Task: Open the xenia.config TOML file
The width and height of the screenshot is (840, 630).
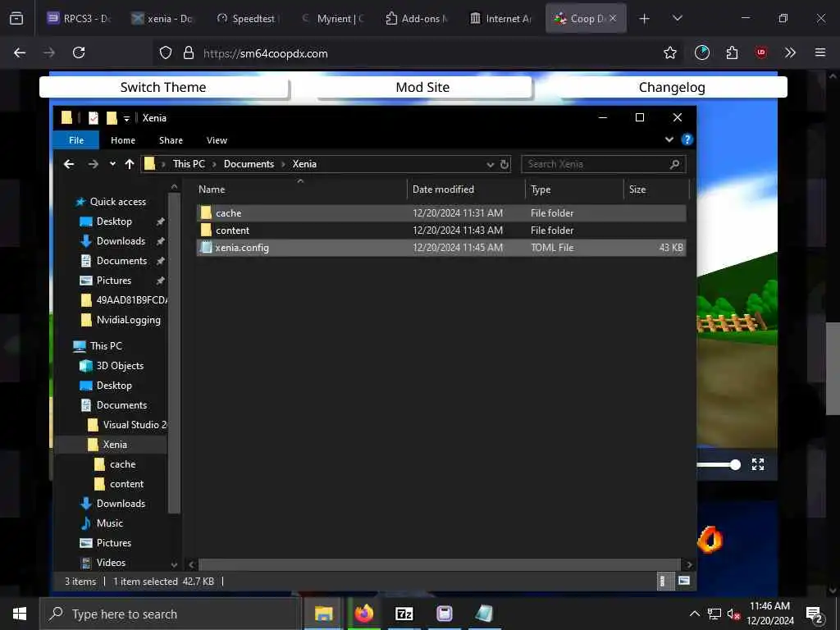Action: coord(441,248)
